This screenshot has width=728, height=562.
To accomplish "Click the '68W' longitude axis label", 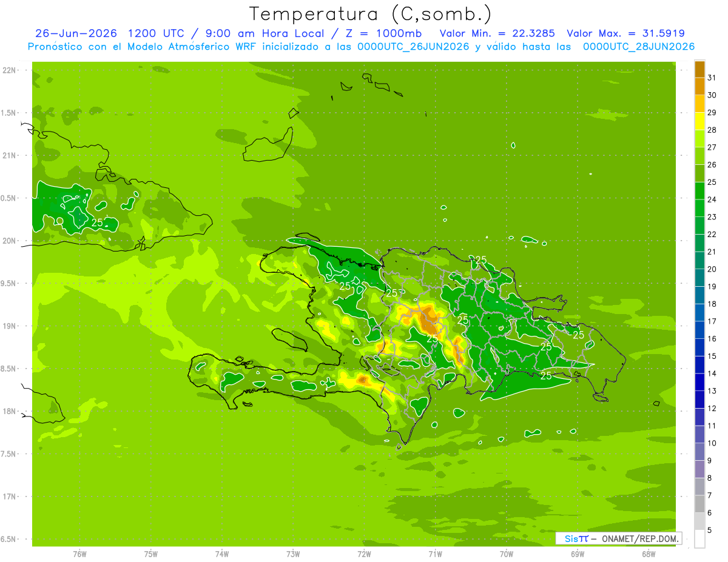I will [x=649, y=554].
